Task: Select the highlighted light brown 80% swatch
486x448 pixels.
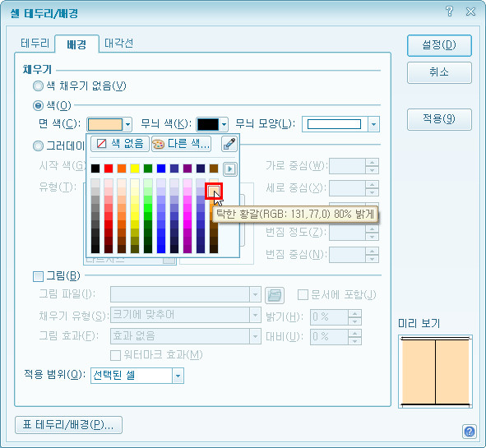Action: coord(214,191)
